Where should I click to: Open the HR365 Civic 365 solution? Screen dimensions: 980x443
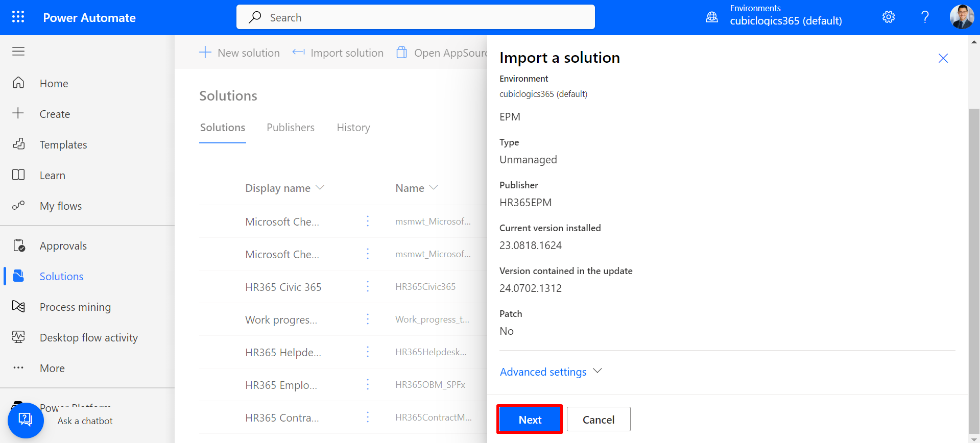[283, 287]
